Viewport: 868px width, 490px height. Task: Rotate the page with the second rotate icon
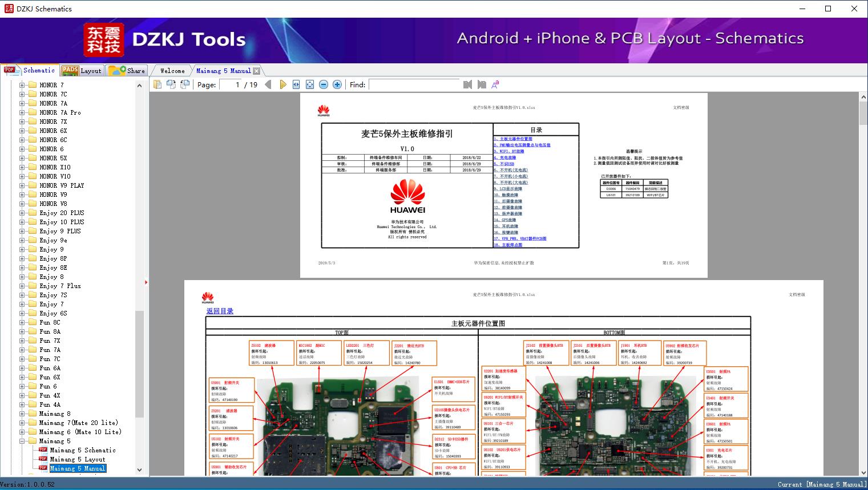[x=184, y=84]
